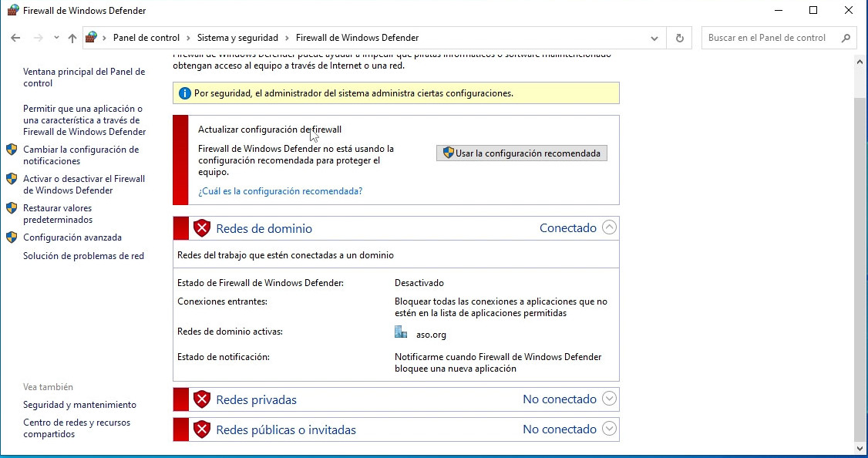This screenshot has height=458, width=868.
Task: Click the aso.org network icon
Action: pyautogui.click(x=401, y=332)
